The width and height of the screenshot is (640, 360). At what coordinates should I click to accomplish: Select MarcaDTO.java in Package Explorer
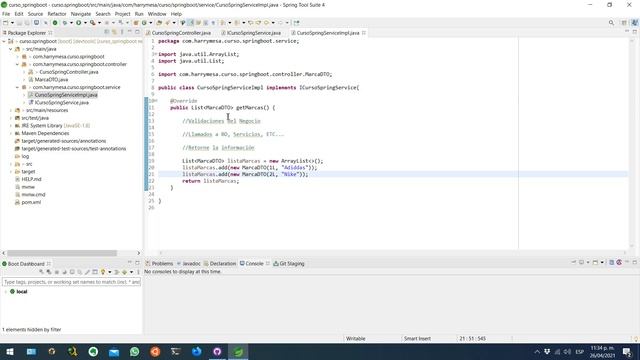(x=51, y=80)
